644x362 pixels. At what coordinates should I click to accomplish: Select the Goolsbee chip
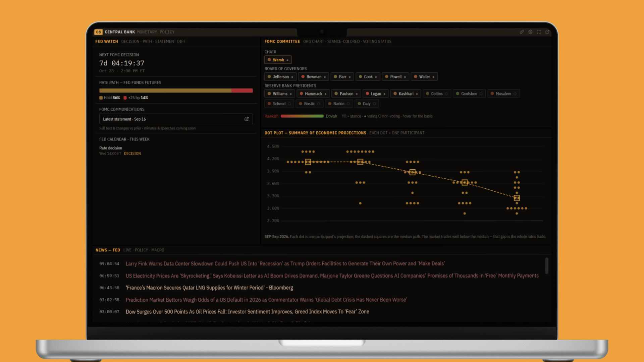point(469,94)
